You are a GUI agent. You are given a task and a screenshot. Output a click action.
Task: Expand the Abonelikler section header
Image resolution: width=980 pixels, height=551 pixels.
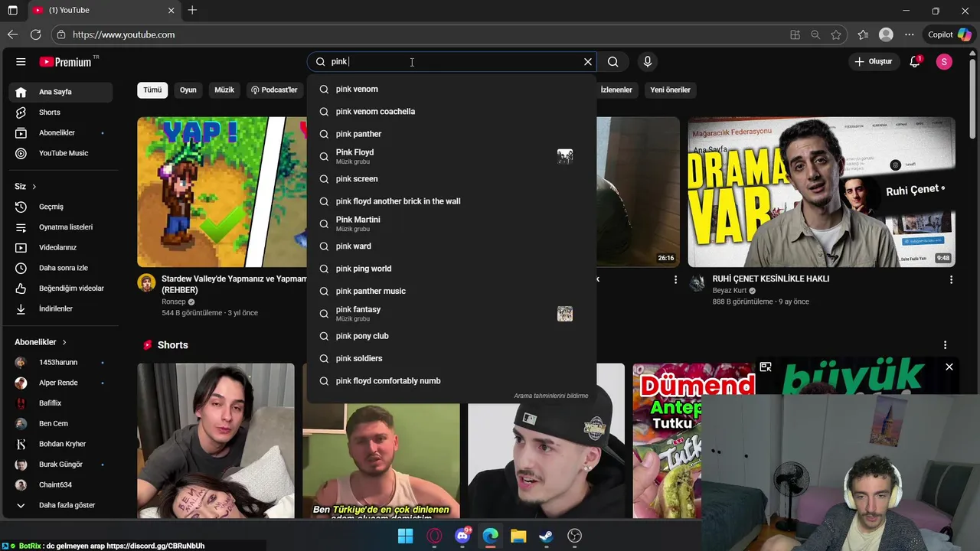pyautogui.click(x=41, y=342)
